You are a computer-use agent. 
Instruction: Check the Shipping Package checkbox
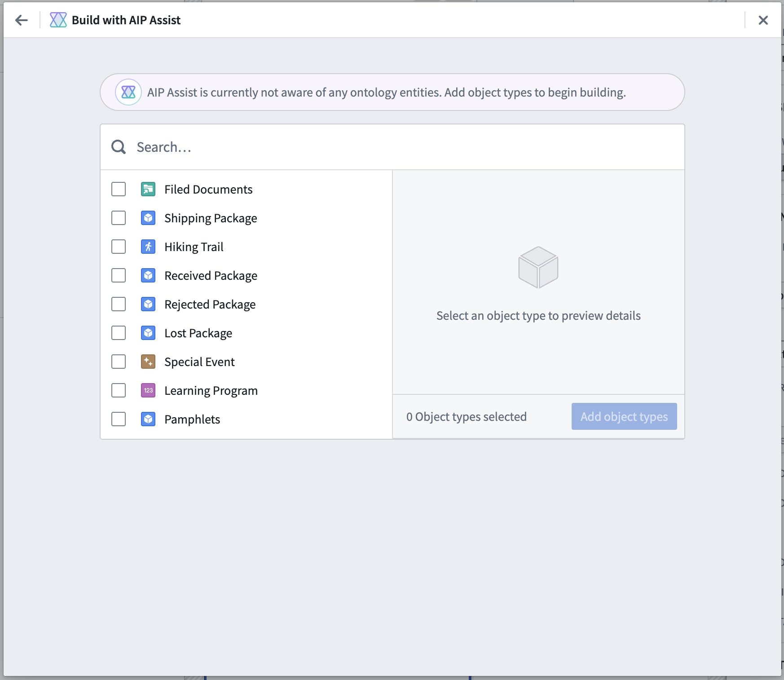click(x=119, y=218)
